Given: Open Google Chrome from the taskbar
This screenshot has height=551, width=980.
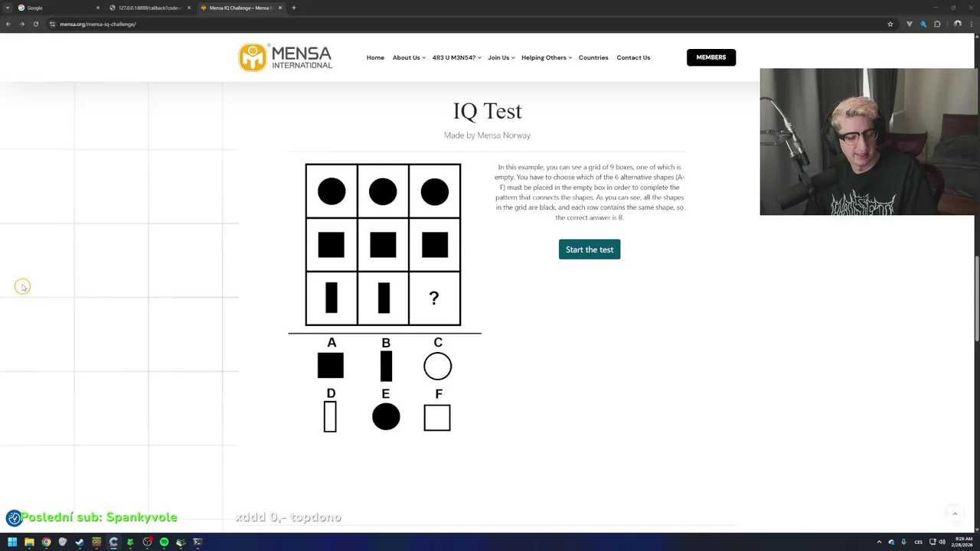Looking at the screenshot, I should tap(46, 542).
